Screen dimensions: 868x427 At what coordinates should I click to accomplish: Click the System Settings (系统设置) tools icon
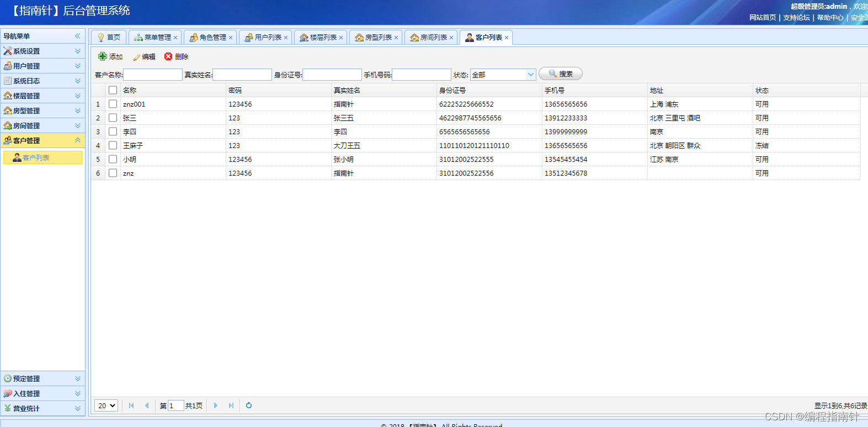tap(8, 51)
